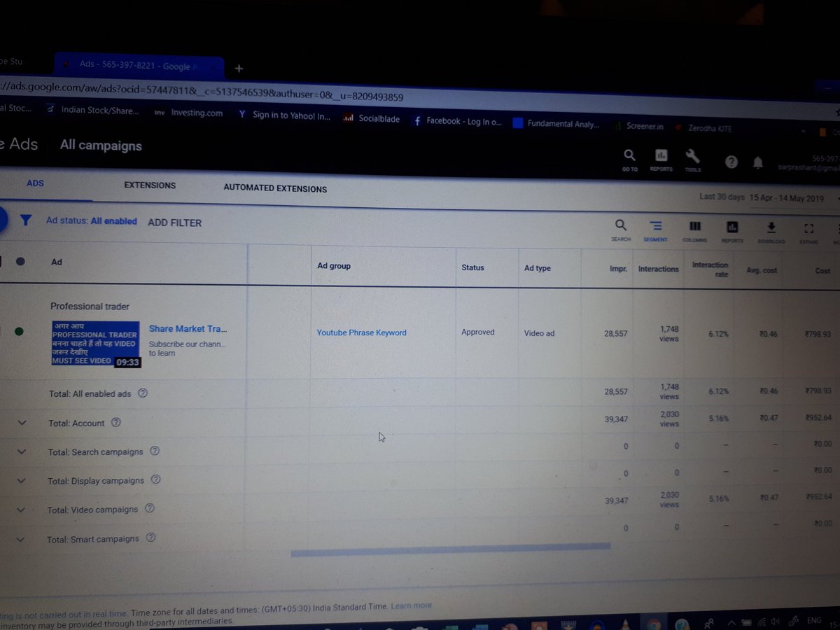Click the Search icon in the table toolbar

tap(620, 226)
